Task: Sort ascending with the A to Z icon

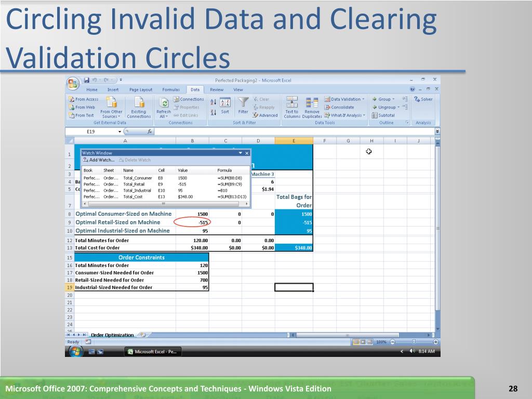Action: pos(214,102)
